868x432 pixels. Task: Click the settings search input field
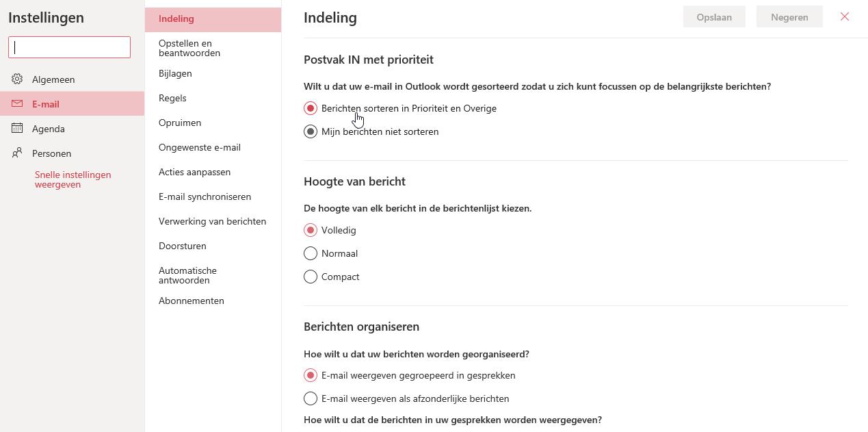[x=68, y=47]
